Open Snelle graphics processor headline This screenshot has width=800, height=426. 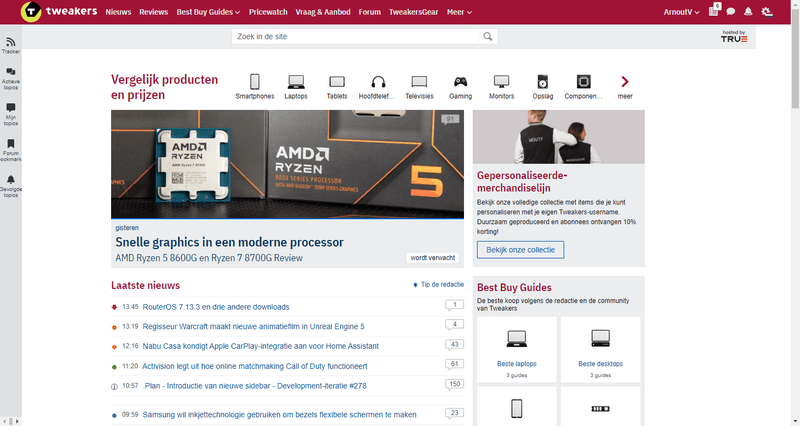[230, 242]
